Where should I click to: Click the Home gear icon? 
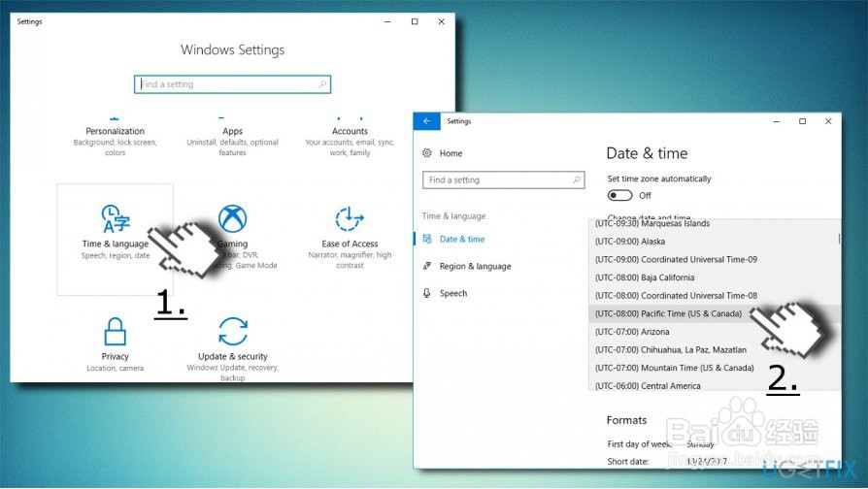[427, 153]
